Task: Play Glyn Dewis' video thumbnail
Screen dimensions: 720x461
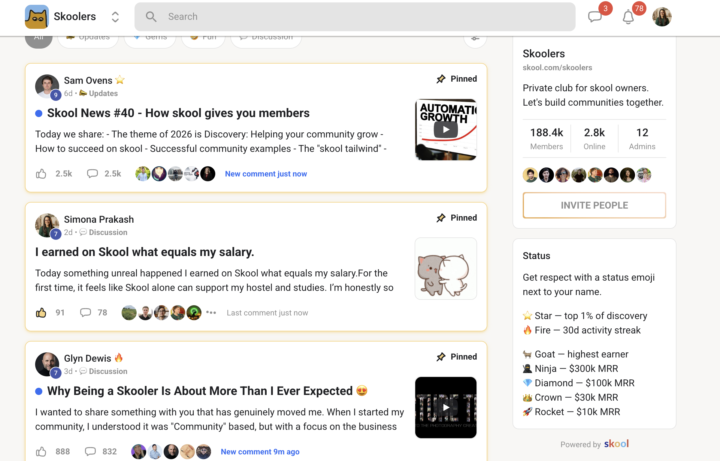Action: pyautogui.click(x=445, y=407)
